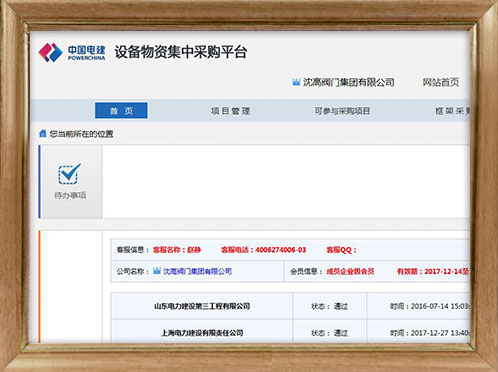Click the 网站首页 link
This screenshot has height=372, width=498.
click(441, 82)
